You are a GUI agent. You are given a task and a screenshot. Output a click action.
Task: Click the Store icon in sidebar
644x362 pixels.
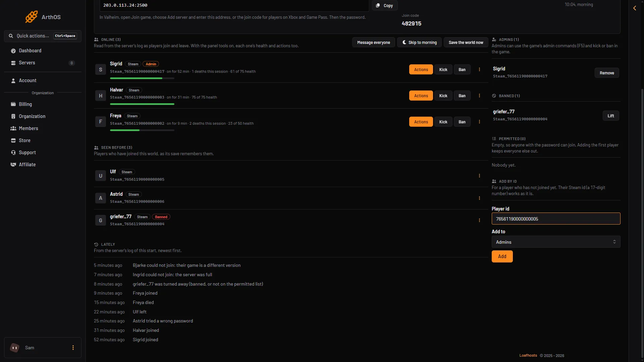pyautogui.click(x=13, y=140)
